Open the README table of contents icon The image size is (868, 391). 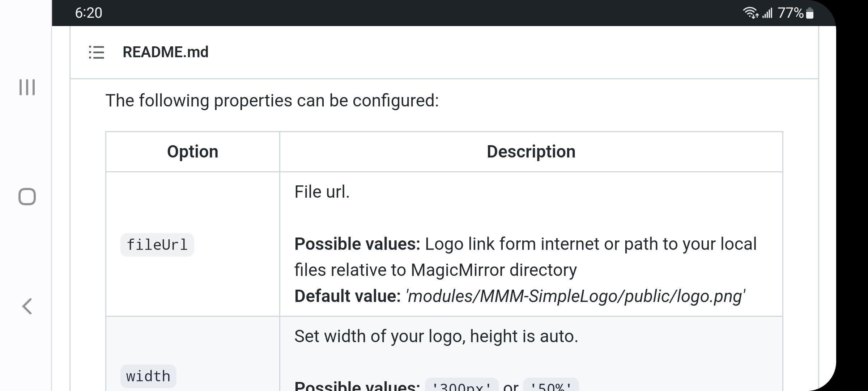point(97,52)
